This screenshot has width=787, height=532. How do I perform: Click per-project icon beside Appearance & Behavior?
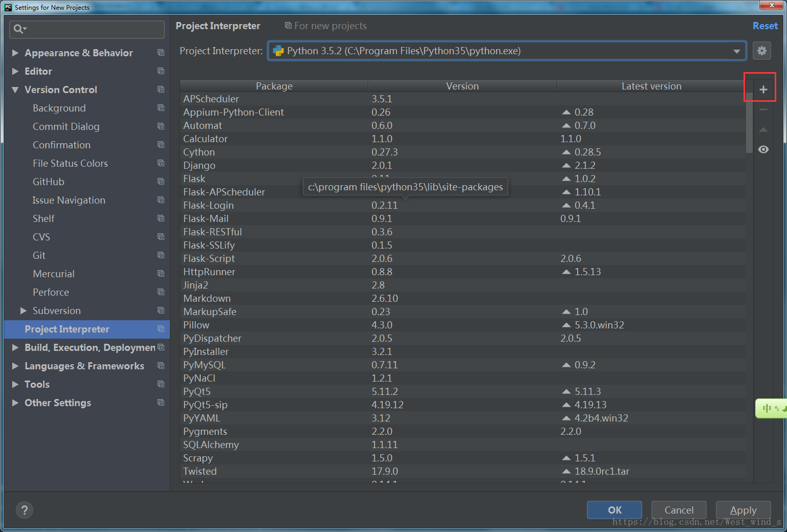(x=161, y=53)
